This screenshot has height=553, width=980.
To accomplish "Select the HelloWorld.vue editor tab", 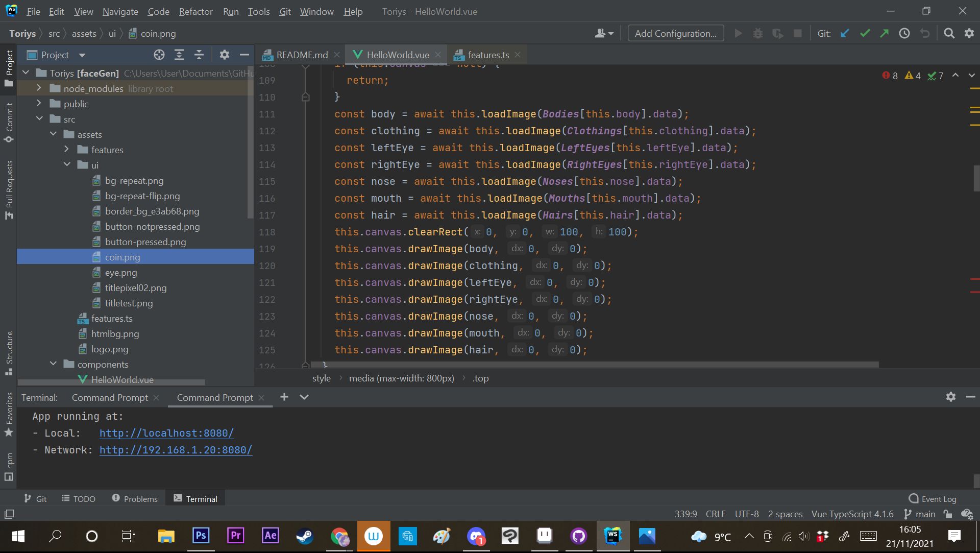I will (x=399, y=55).
